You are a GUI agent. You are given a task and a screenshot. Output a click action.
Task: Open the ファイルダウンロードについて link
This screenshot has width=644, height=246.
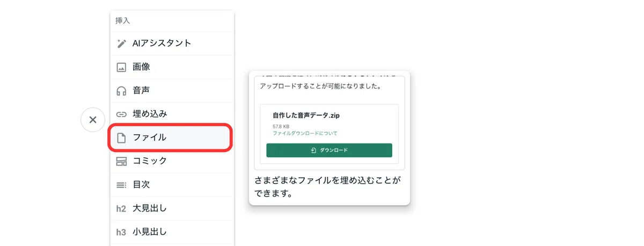click(305, 133)
